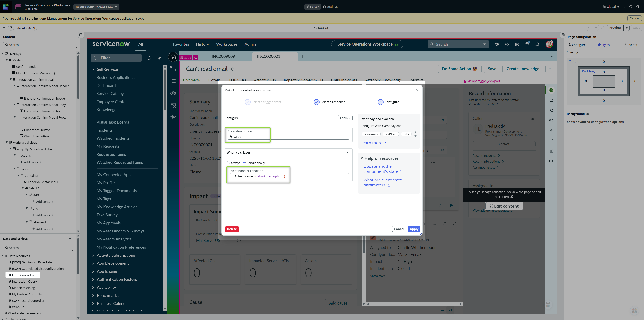644x320 pixels.
Task: Add a background with plus icon
Action: click(638, 114)
